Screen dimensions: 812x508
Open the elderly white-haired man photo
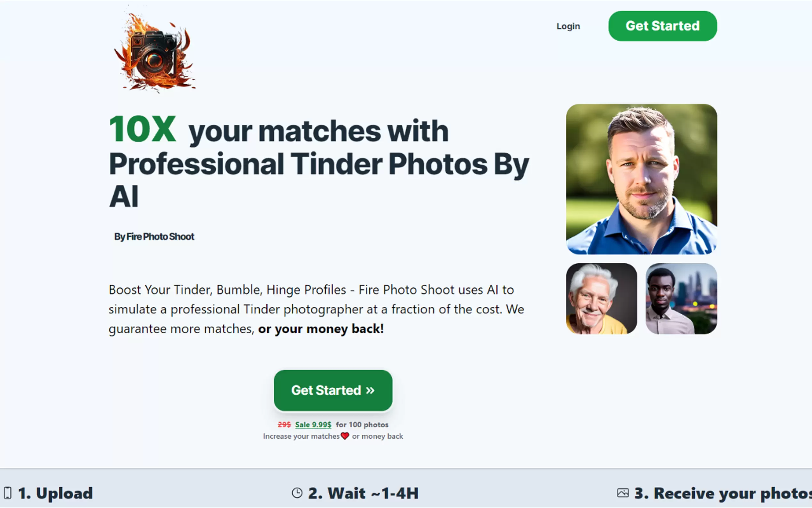tap(601, 299)
